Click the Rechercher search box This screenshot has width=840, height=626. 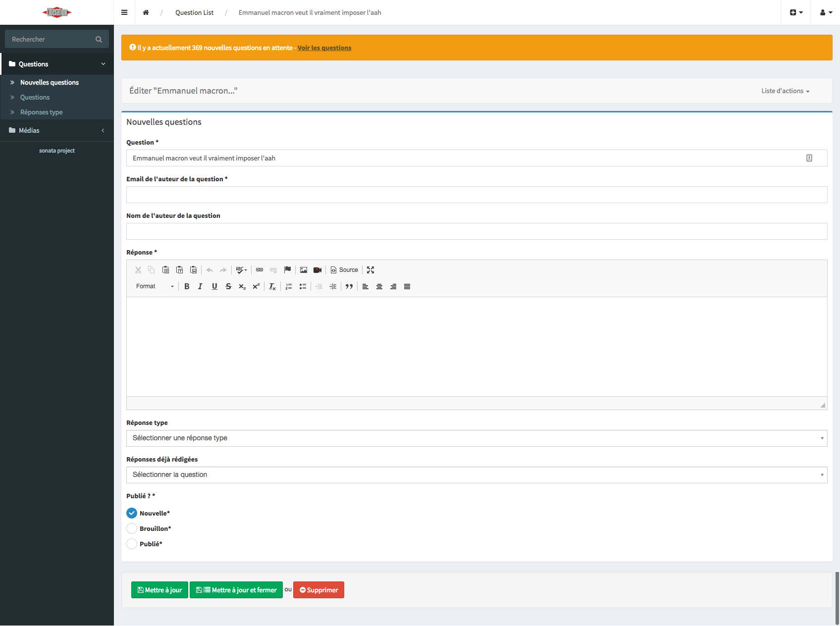click(57, 39)
